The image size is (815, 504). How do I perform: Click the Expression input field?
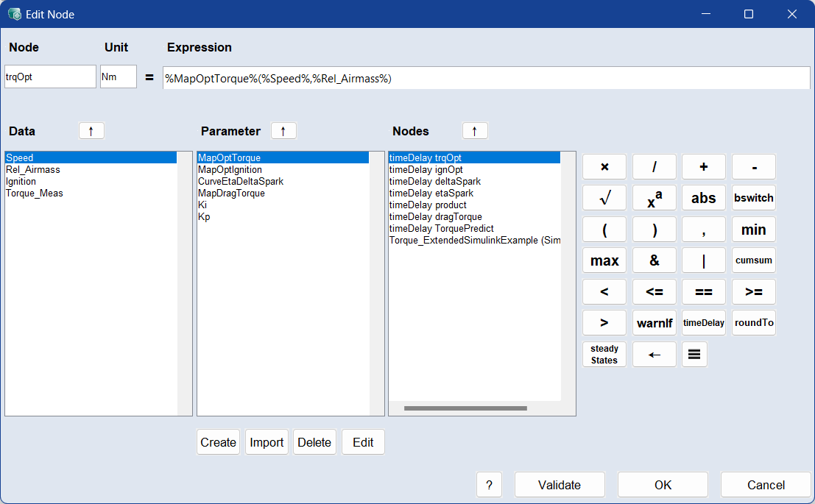click(486, 78)
